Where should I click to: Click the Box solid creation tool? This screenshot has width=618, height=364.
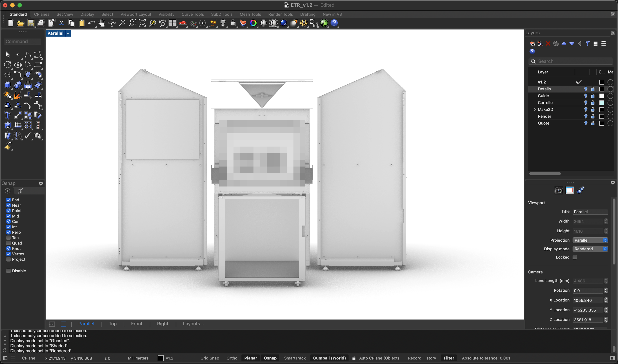tap(7, 85)
